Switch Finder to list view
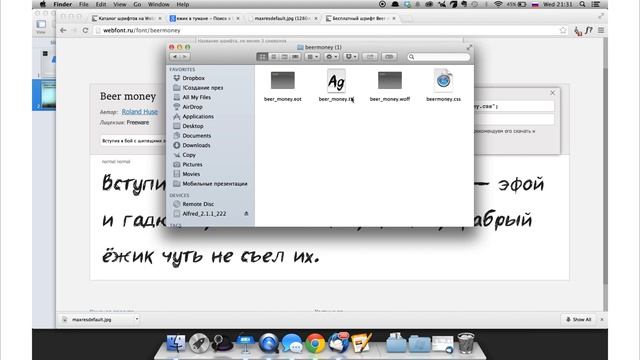 click(273, 57)
